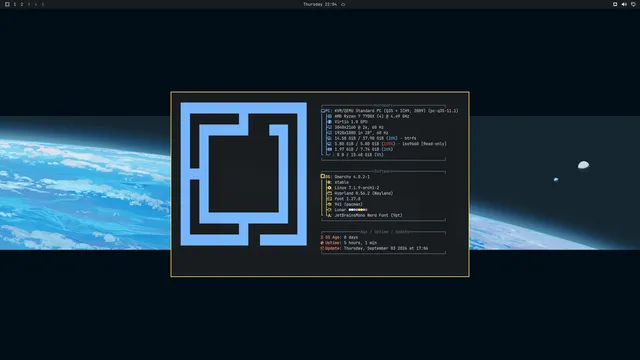This screenshot has height=360, width=640.
Task: Click the Lunar color palette strip
Action: pyautogui.click(x=358, y=210)
